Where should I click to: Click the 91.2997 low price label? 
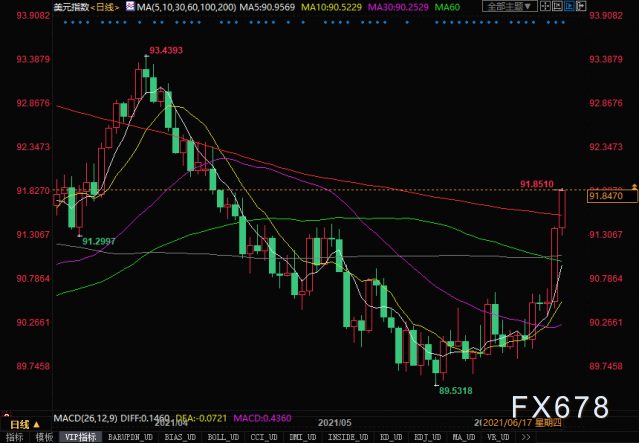click(99, 241)
